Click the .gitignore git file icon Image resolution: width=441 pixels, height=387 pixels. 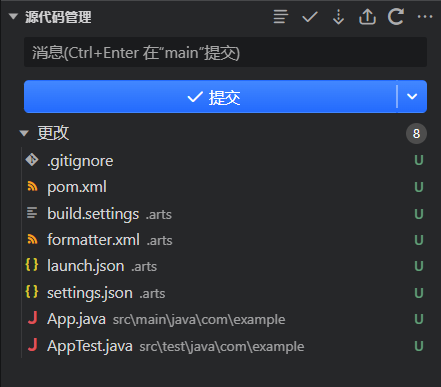(x=32, y=160)
